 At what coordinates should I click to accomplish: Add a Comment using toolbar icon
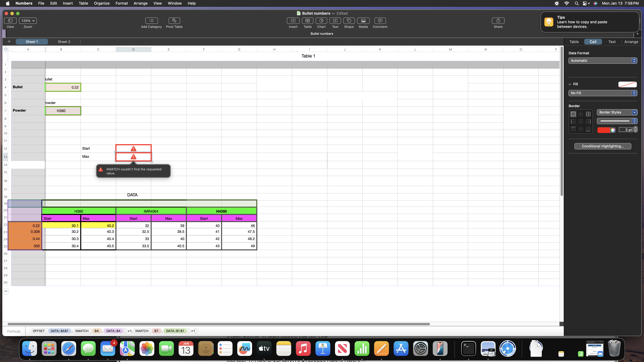(380, 21)
